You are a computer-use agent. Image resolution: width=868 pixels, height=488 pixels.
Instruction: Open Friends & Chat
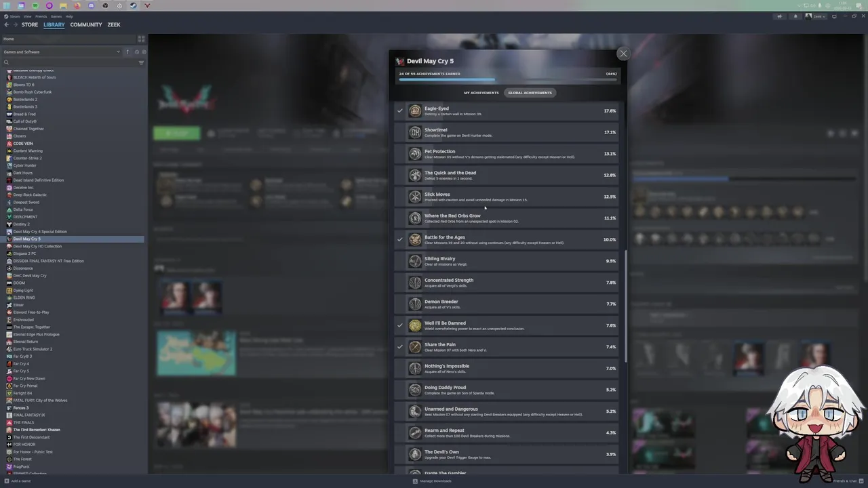pos(848,481)
